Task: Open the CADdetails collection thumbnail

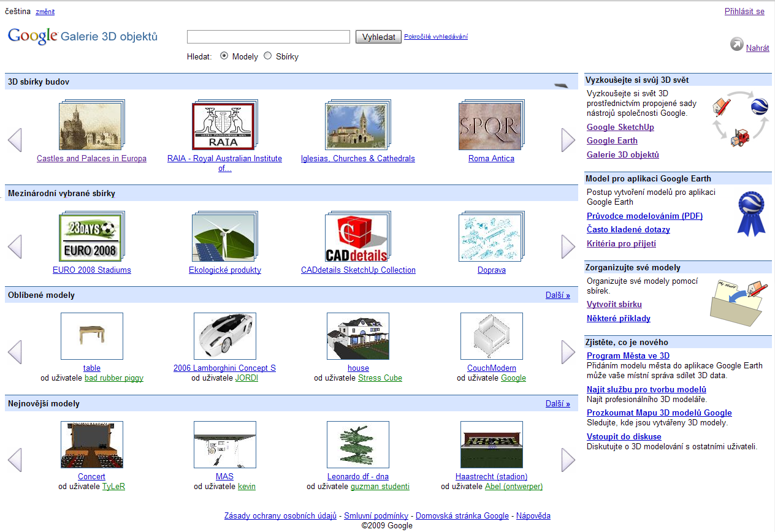Action: pos(357,237)
